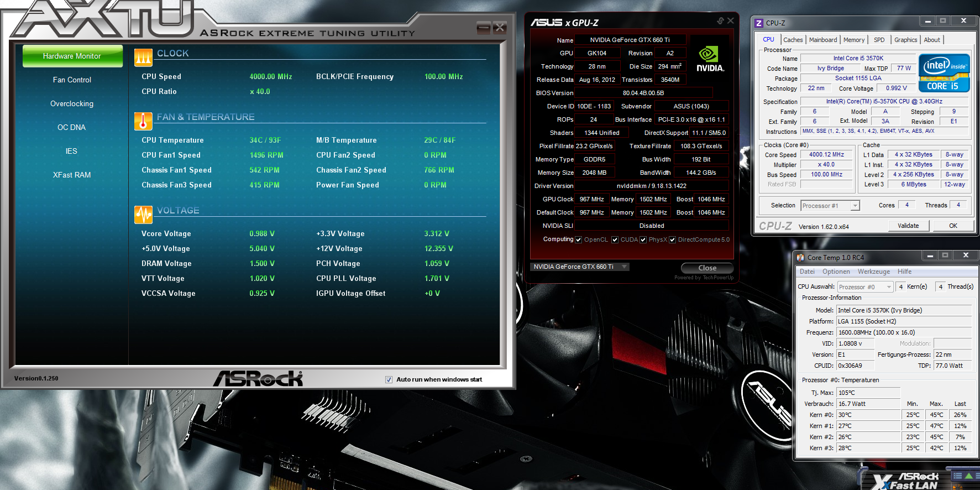Screen dimensions: 980x490
Task: Open Fan Control in AXTU sidebar
Action: [x=72, y=80]
